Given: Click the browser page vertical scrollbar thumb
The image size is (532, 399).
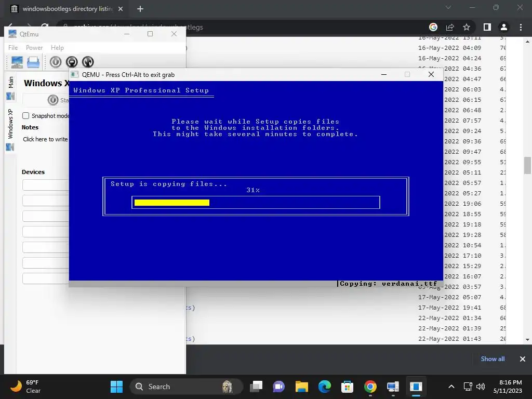Looking at the screenshot, I should [x=527, y=165].
